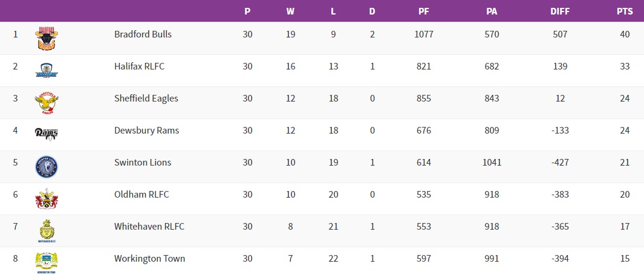Click the Whitehaven RLFC team logo

coord(47,231)
